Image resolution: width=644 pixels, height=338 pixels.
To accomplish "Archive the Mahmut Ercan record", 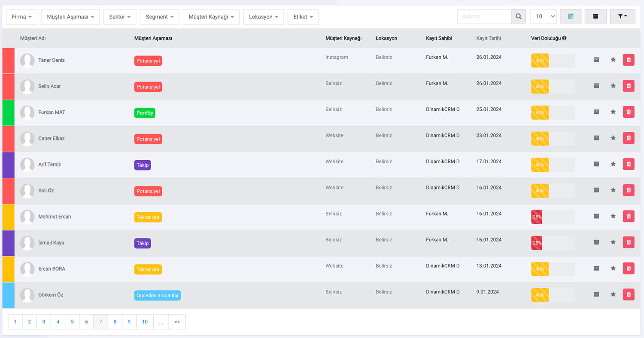I will click(596, 216).
